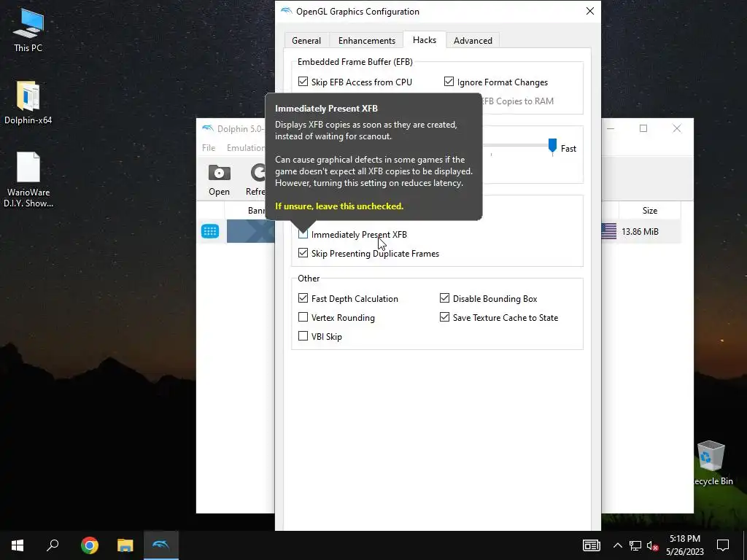Click the network status tray icon
This screenshot has width=747, height=560.
pyautogui.click(x=635, y=545)
